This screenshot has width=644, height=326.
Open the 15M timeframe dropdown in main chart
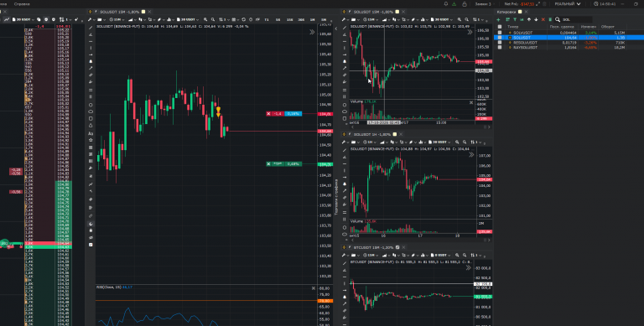(x=117, y=19)
